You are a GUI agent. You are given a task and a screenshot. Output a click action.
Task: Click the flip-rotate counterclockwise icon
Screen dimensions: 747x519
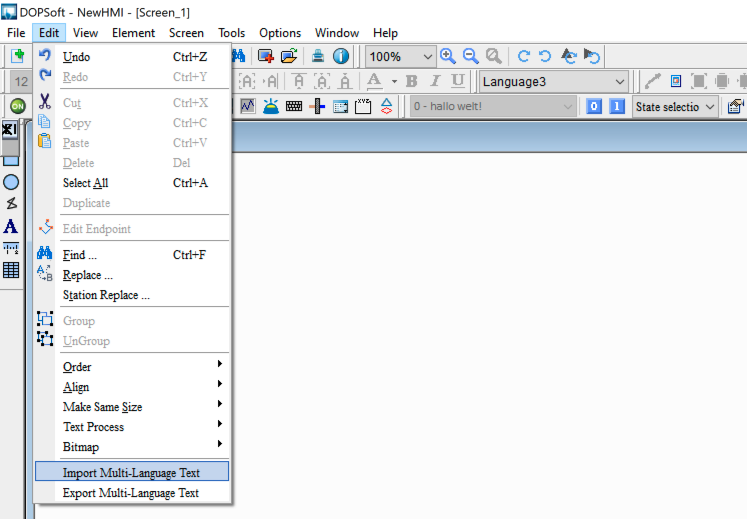[592, 56]
